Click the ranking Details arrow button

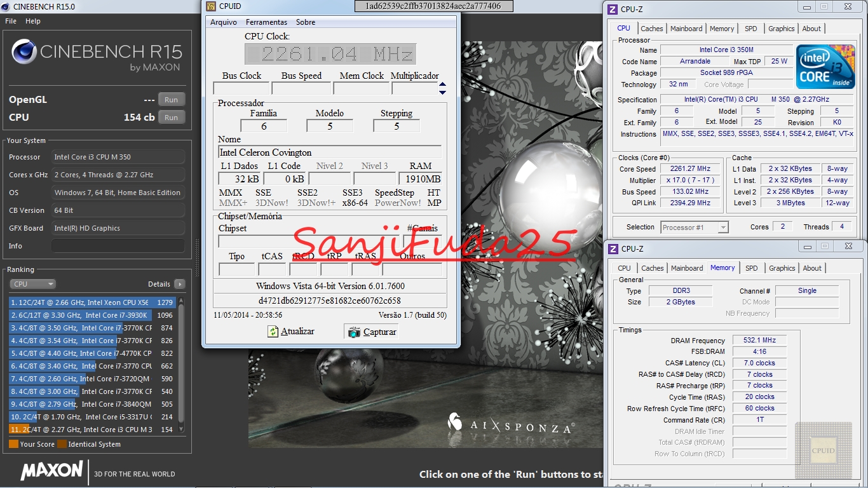[180, 284]
